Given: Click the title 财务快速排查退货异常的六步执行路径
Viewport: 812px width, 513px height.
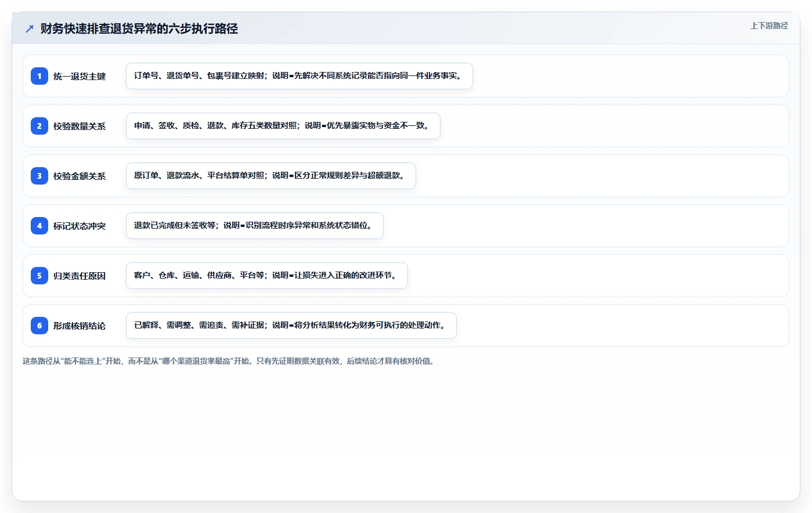Looking at the screenshot, I should (139, 28).
